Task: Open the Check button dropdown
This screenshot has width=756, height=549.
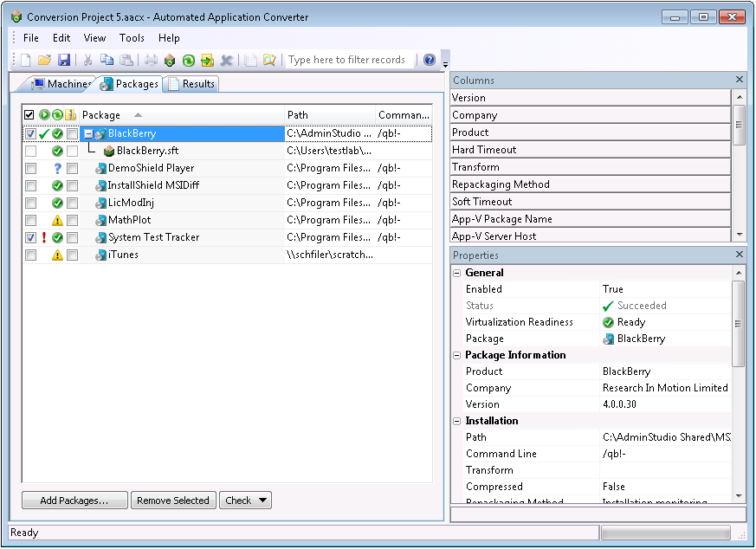Action: pyautogui.click(x=263, y=501)
